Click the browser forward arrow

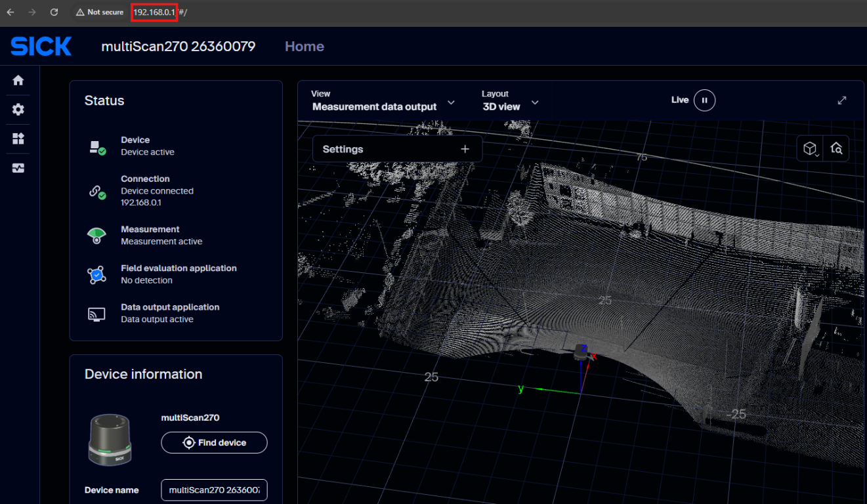coord(32,12)
